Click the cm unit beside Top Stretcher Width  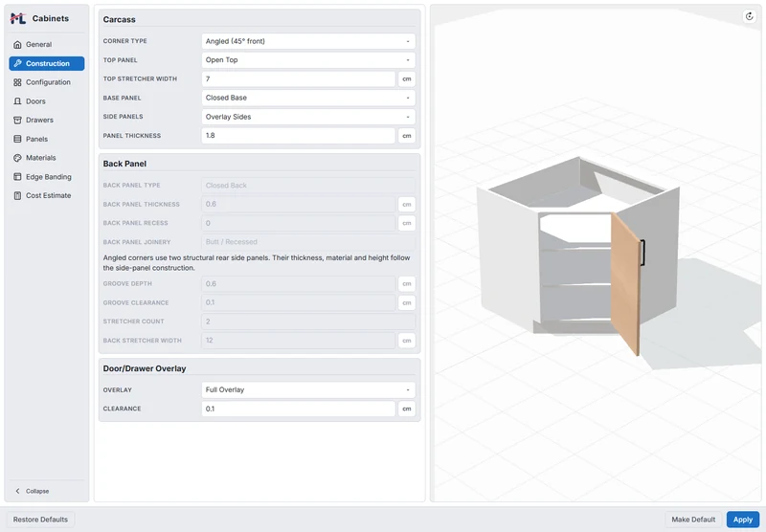pos(407,79)
